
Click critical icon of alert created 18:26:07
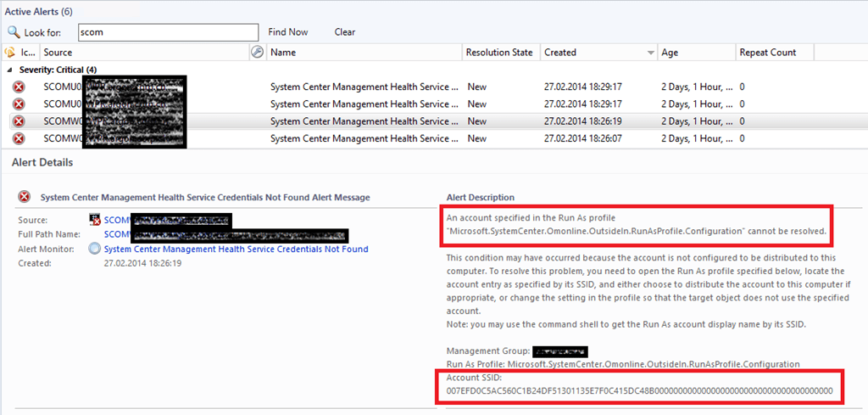point(19,138)
